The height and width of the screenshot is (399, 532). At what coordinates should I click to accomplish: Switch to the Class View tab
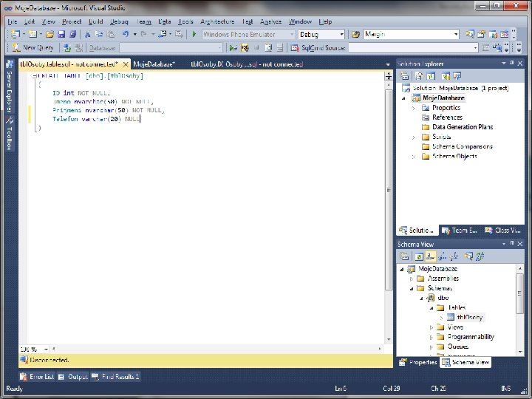[x=503, y=231]
